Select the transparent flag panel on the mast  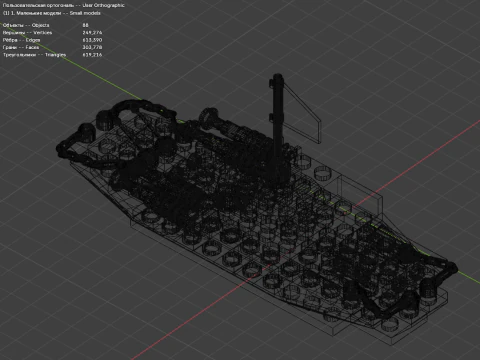coord(303,113)
